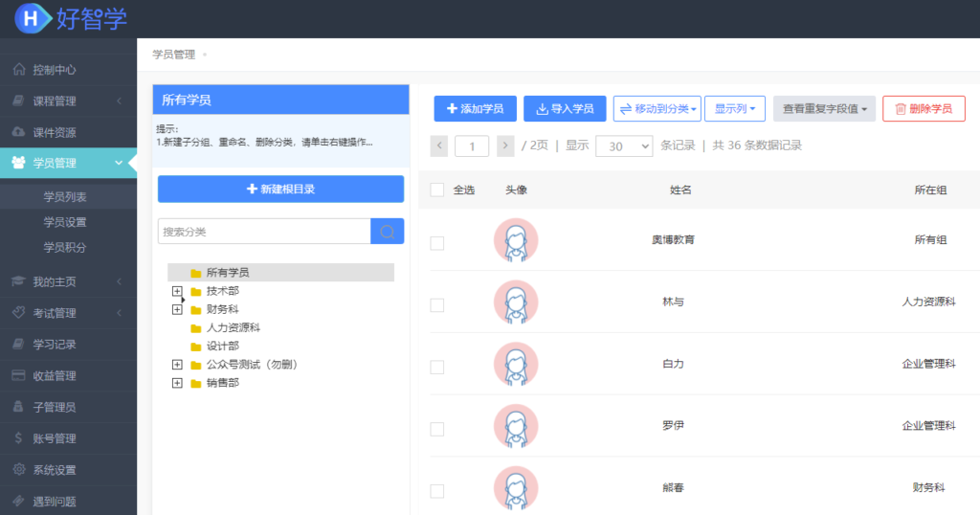
Task: Click the users icon beside 学员管理
Action: (x=19, y=163)
